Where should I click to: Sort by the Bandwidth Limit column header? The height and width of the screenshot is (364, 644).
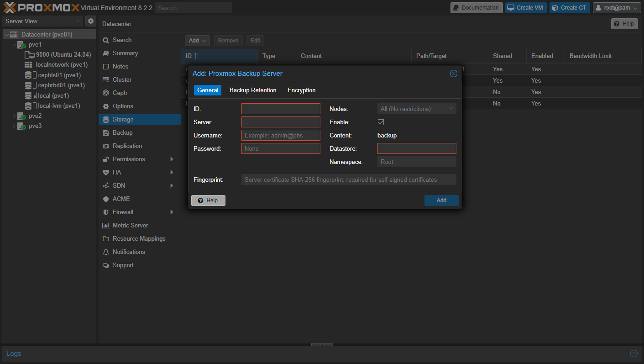(603, 56)
